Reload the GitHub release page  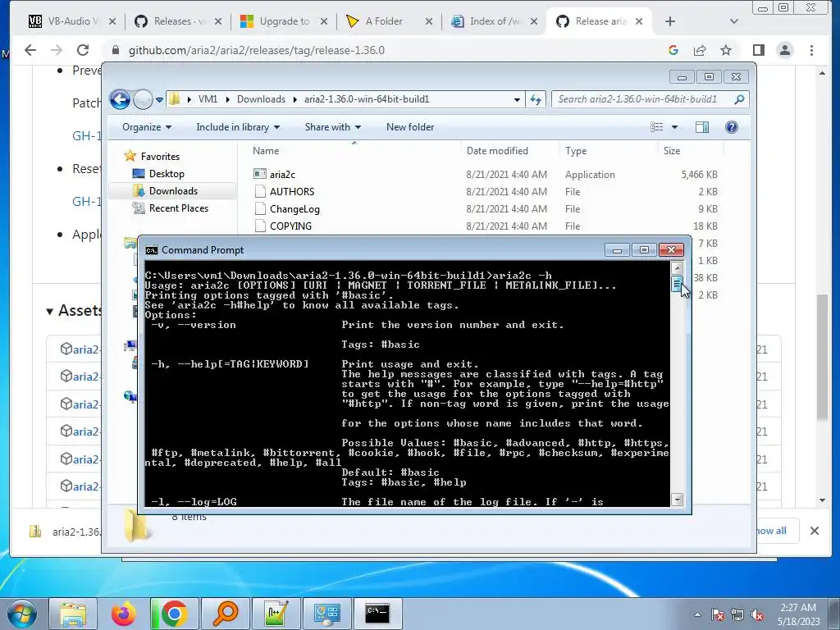pos(83,50)
